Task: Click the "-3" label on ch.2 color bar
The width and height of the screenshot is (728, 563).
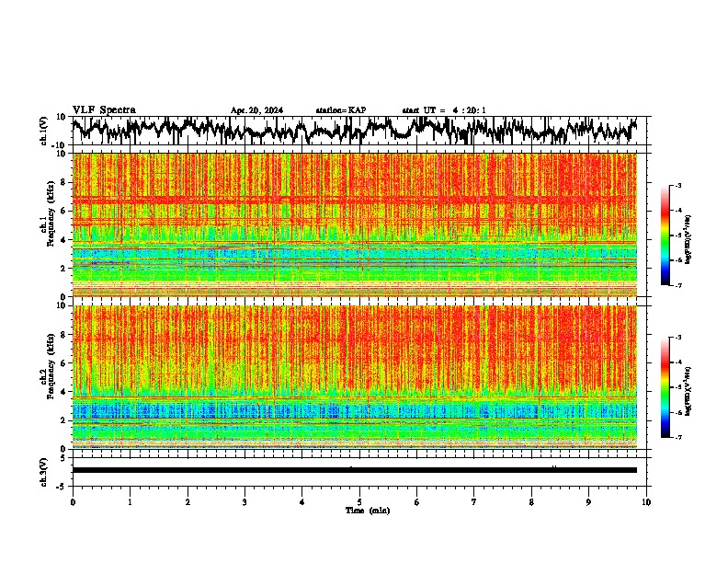Action: pos(678,338)
